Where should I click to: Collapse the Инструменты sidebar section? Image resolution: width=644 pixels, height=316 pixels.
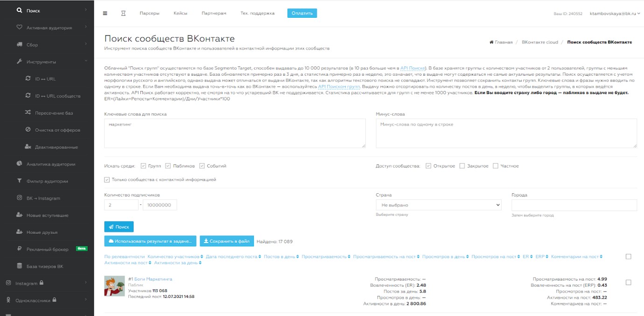(86, 62)
